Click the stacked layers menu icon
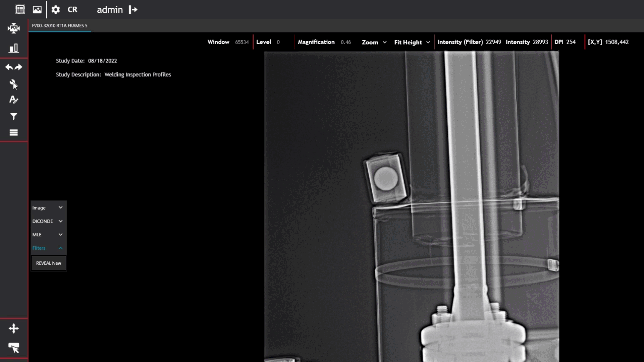Image resolution: width=644 pixels, height=362 pixels. tap(14, 133)
